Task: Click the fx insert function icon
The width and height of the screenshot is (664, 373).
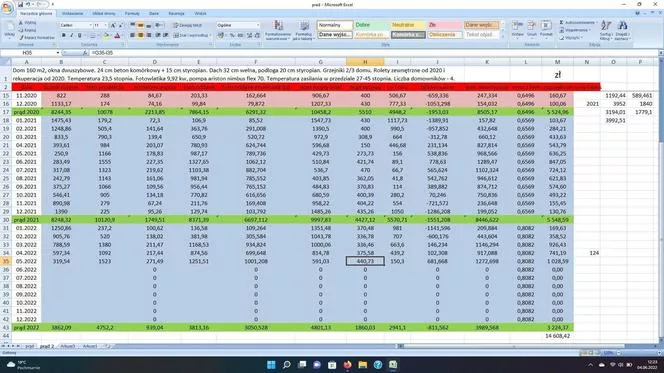Action: pos(85,53)
